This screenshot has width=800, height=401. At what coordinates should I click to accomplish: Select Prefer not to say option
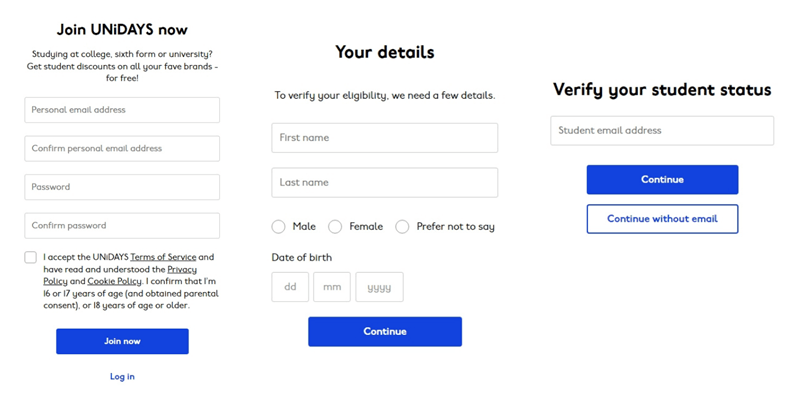click(402, 227)
